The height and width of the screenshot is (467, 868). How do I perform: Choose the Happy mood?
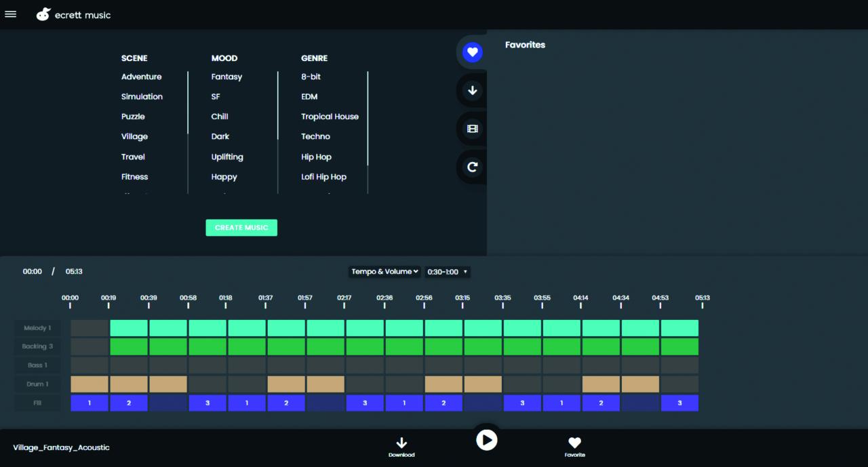tap(224, 176)
